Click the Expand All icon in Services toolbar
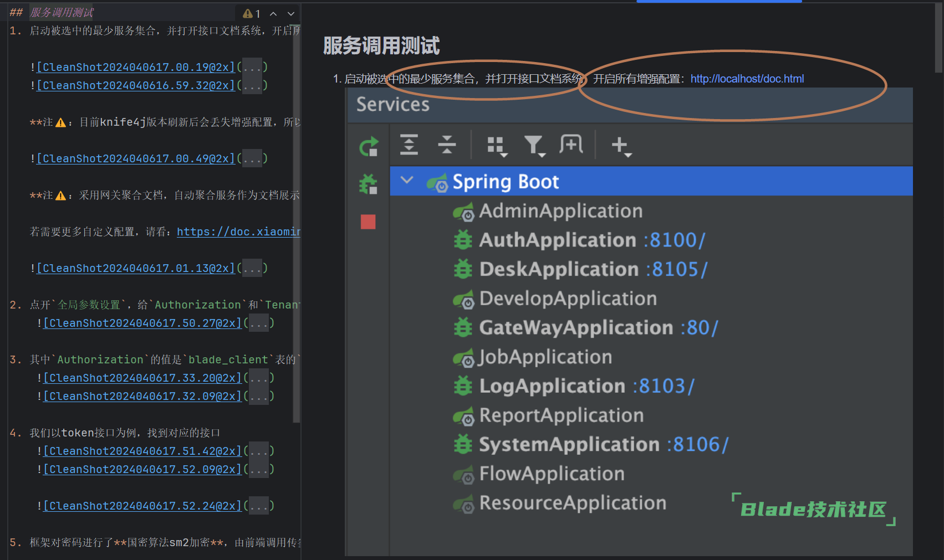This screenshot has width=944, height=560. click(x=409, y=145)
